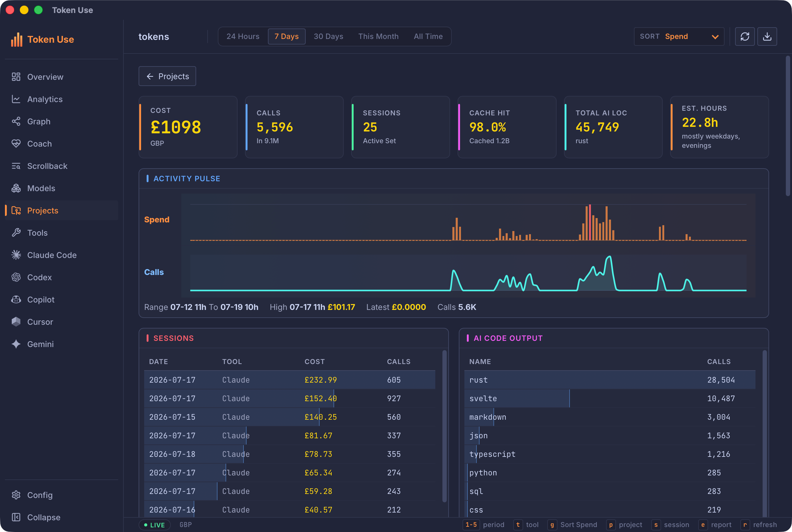Select the session row costing £40.57
The image size is (792, 532).
tap(290, 510)
